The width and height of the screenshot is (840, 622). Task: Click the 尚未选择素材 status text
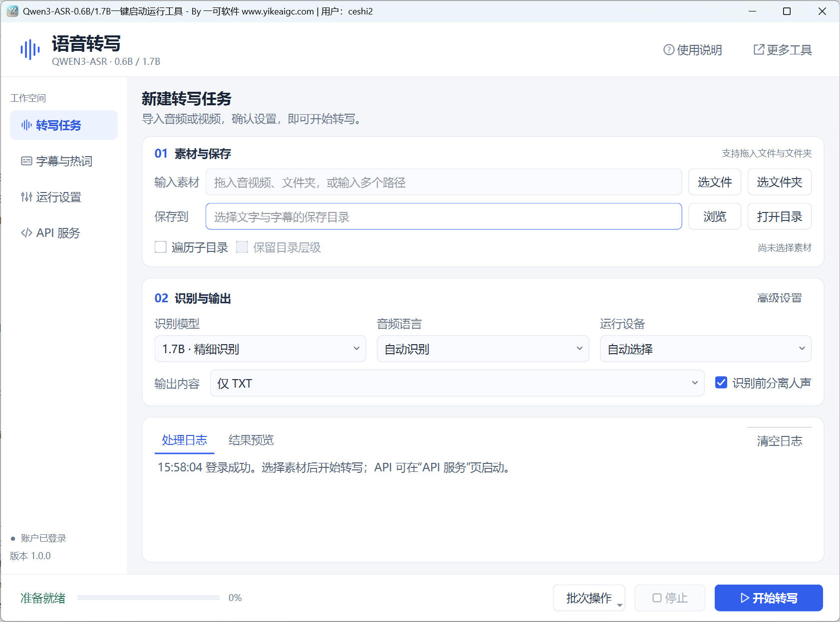point(785,247)
